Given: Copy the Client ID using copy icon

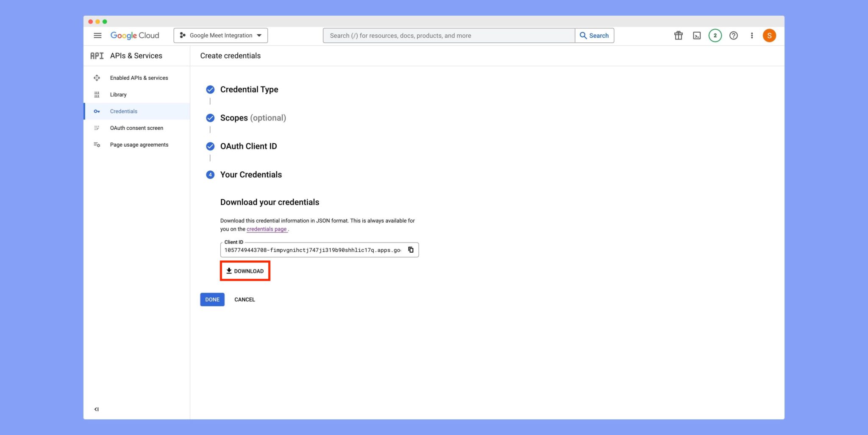Looking at the screenshot, I should point(411,250).
